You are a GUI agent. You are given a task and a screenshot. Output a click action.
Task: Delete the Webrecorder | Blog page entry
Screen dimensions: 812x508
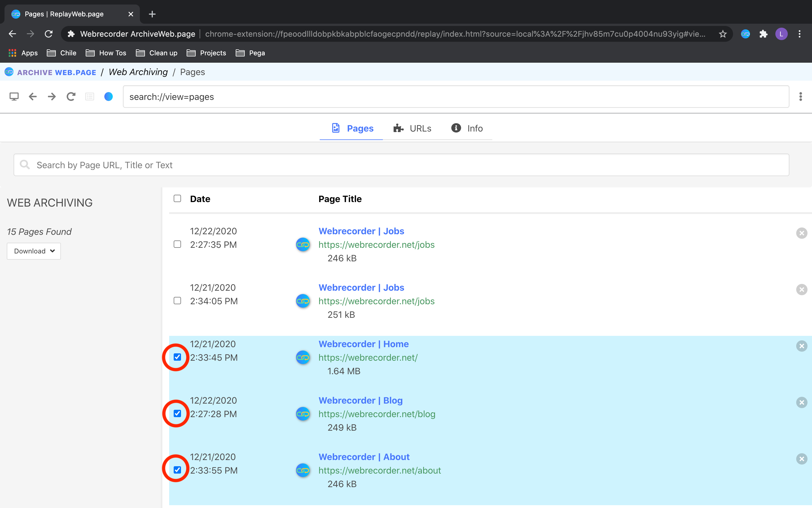click(x=802, y=402)
